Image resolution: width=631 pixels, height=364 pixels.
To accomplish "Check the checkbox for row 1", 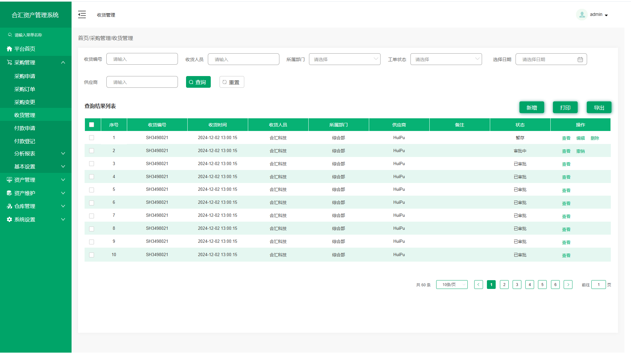I will tap(91, 138).
